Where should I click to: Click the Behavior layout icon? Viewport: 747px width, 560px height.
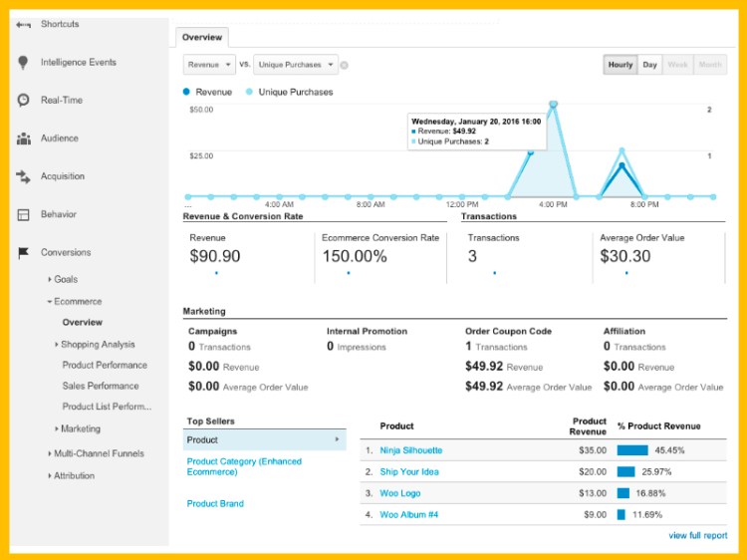point(23,214)
